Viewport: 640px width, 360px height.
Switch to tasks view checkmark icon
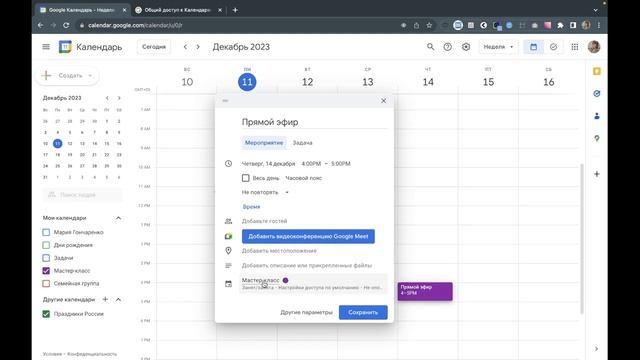click(553, 47)
